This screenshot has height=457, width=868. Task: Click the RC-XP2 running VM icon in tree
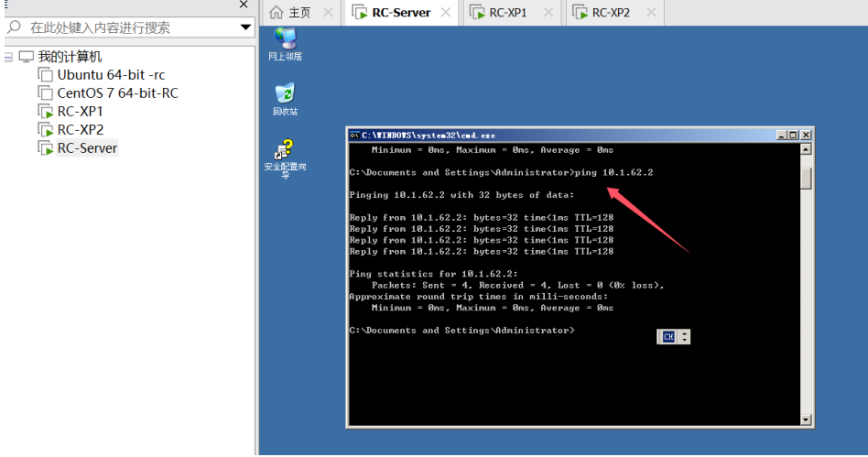click(46, 130)
